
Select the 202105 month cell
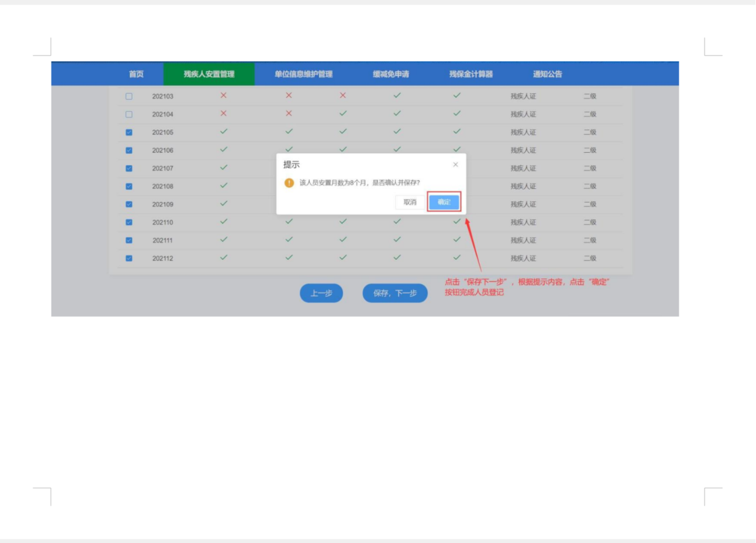(x=163, y=132)
